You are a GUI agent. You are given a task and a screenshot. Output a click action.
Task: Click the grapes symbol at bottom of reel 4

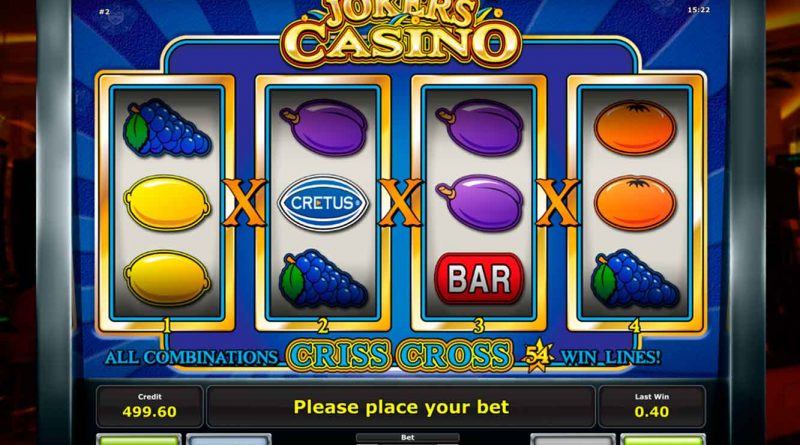point(635,279)
